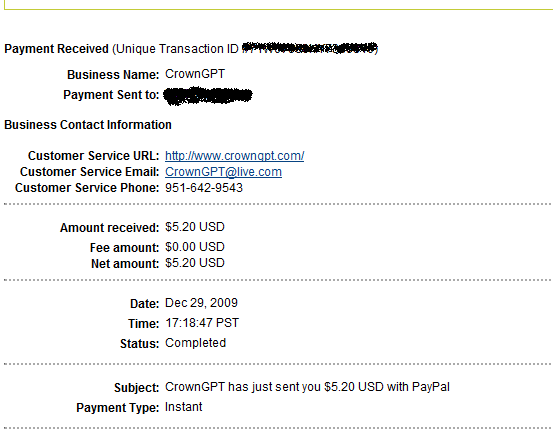This screenshot has width=553, height=433.
Task: Click the Amount received $5.20 USD value
Action: [x=195, y=227]
